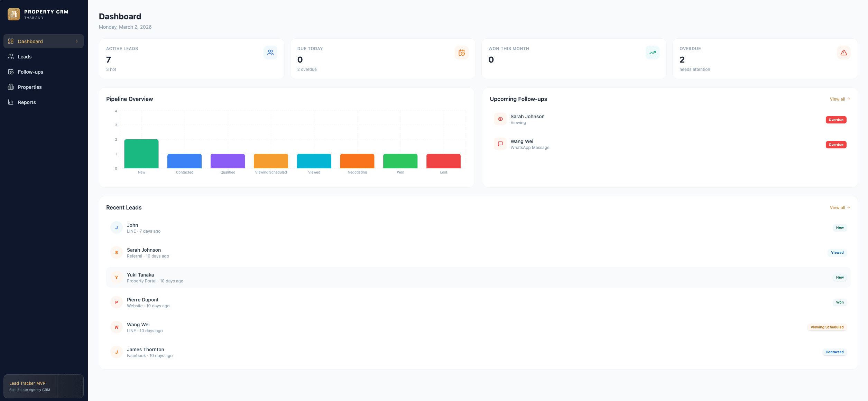Click the Overdue warning triangle icon
Viewport: 868px width, 401px height.
tap(843, 53)
